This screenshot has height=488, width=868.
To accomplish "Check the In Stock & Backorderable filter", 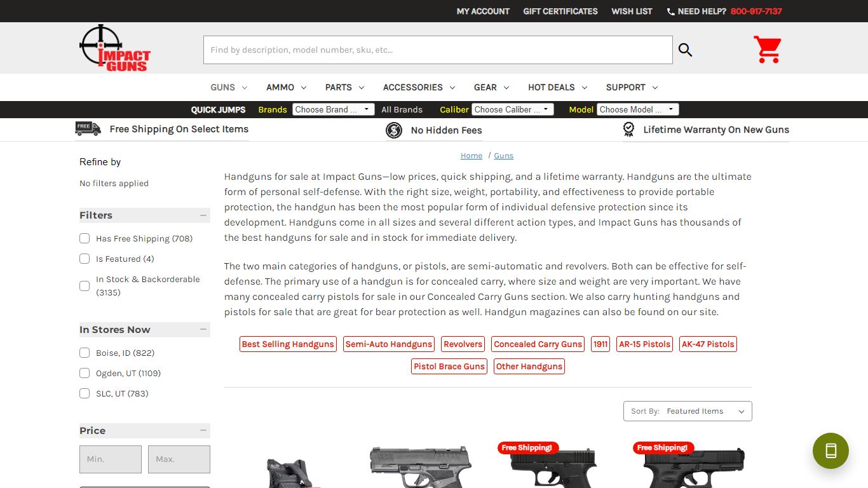I will [85, 286].
